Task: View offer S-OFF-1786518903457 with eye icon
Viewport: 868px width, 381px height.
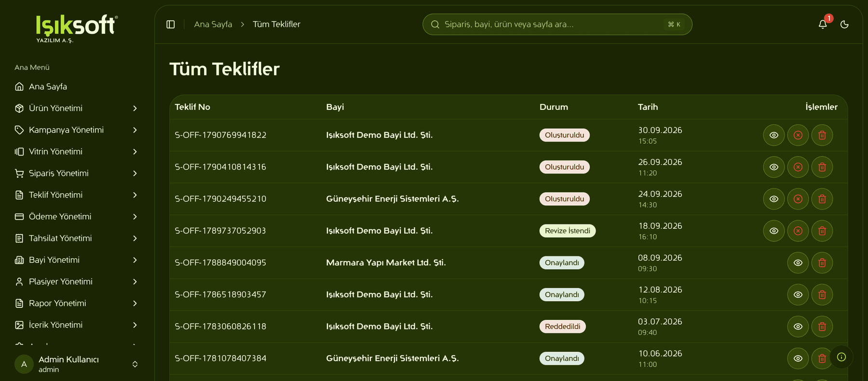Action: pos(798,294)
